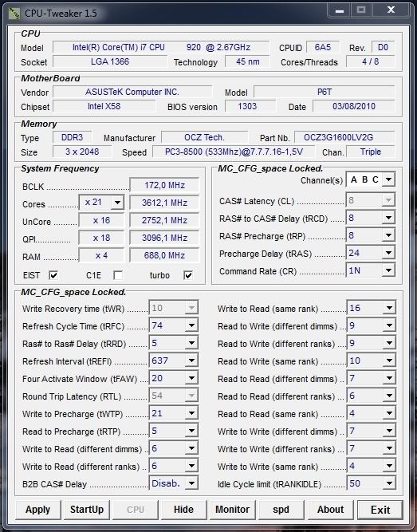Click the QPI frequency 3096,1 MHz value

pos(164,238)
